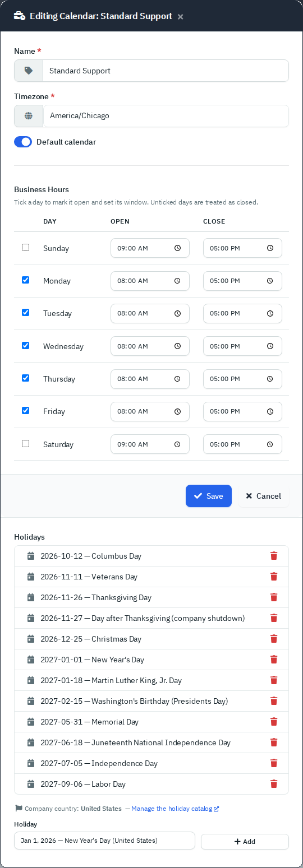Untick the Thursday checkbox
This screenshot has height=868, width=303.
coord(25,378)
